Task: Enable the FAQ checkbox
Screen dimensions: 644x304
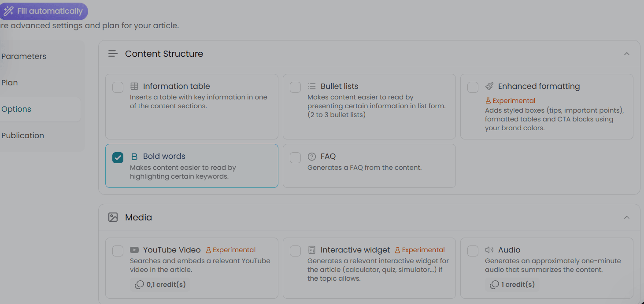Action: coord(295,157)
